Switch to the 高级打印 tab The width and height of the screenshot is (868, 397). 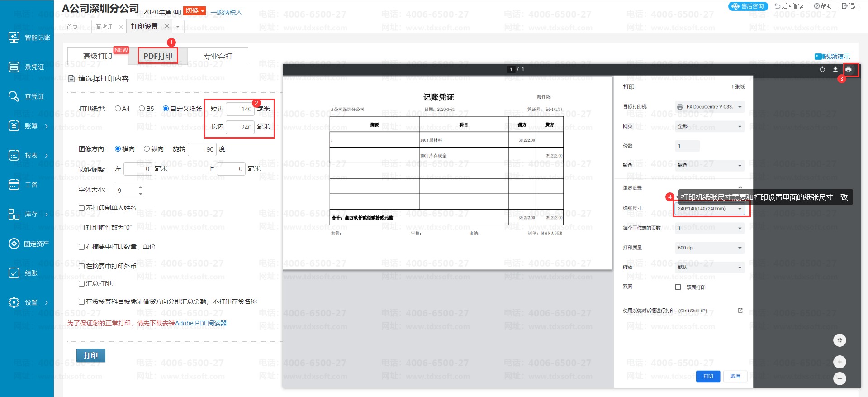click(98, 56)
